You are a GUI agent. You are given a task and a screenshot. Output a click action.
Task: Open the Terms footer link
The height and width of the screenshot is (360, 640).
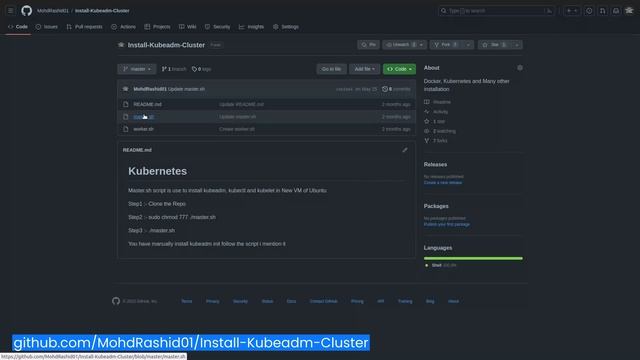click(x=187, y=301)
